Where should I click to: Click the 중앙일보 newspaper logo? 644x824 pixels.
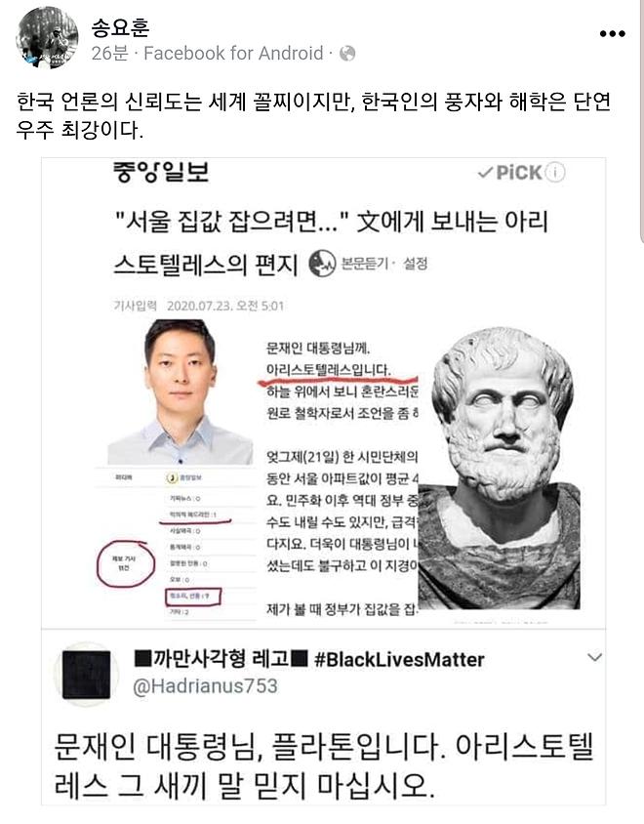pyautogui.click(x=161, y=173)
